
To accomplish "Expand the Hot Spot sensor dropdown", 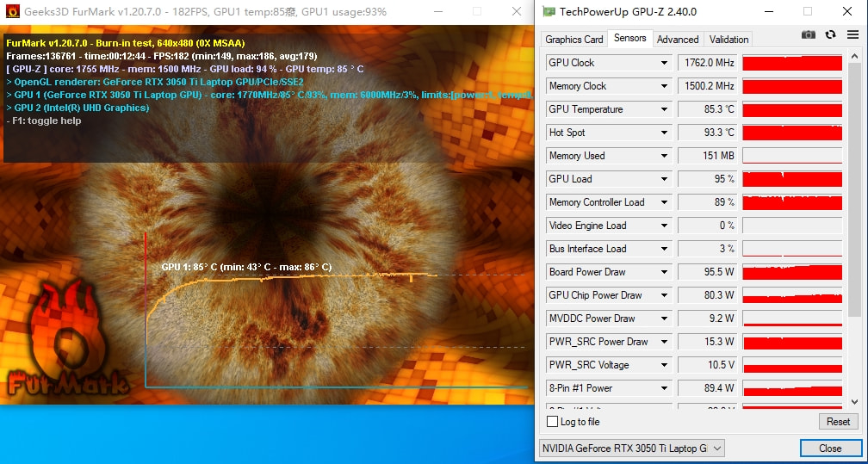I will click(x=664, y=133).
